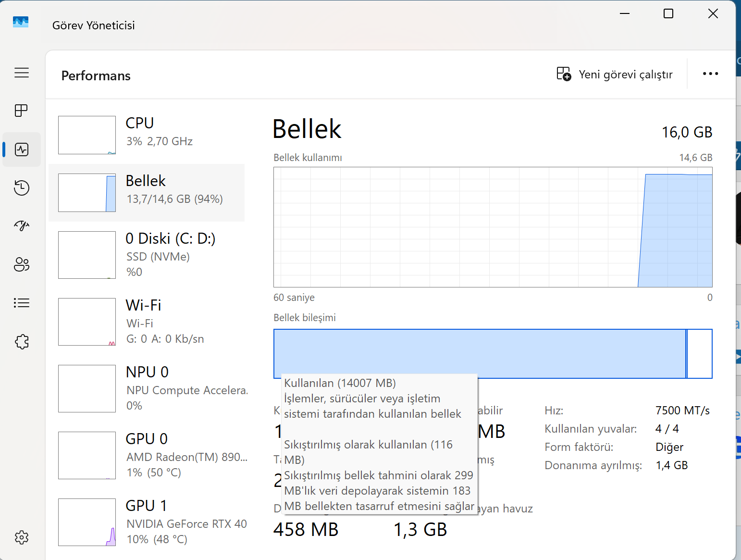Select the Performance page icon in sidebar
The width and height of the screenshot is (741, 560).
tap(22, 149)
